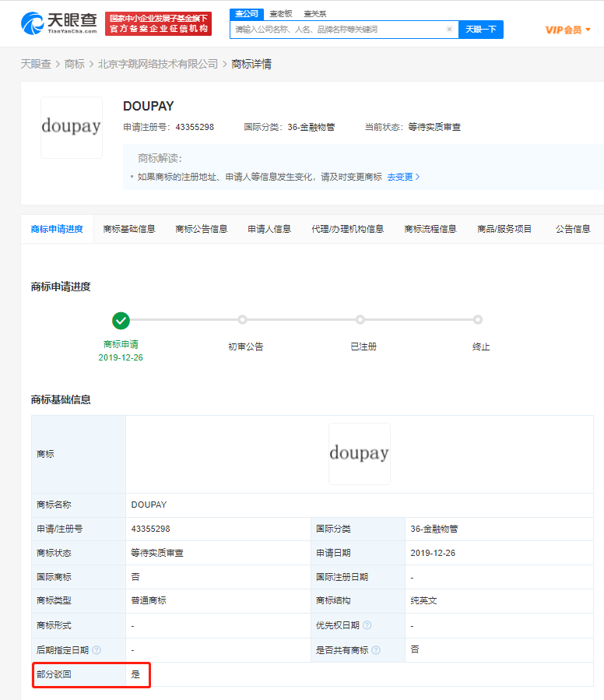
Task: Click the 商标结构 label cell
Action: (x=358, y=601)
